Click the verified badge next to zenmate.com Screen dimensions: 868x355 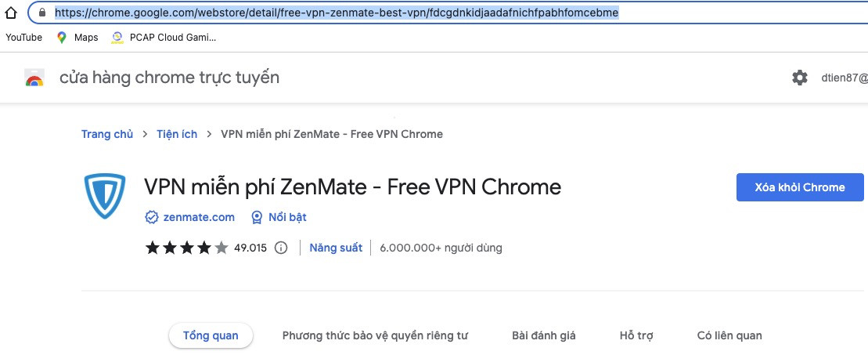pyautogui.click(x=152, y=217)
